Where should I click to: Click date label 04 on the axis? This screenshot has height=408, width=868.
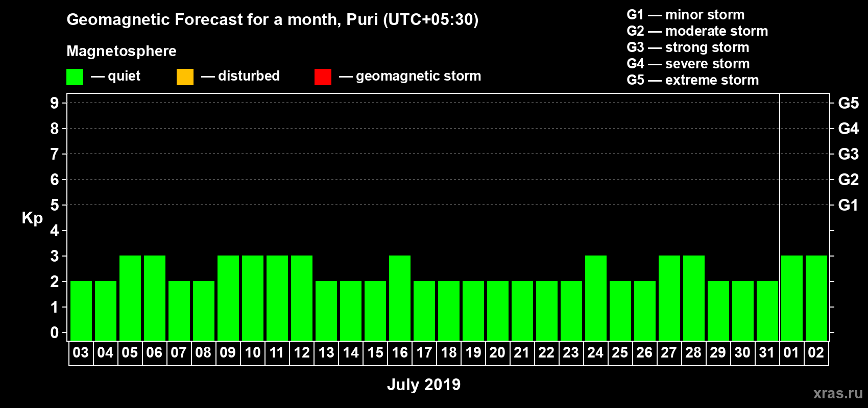point(105,352)
